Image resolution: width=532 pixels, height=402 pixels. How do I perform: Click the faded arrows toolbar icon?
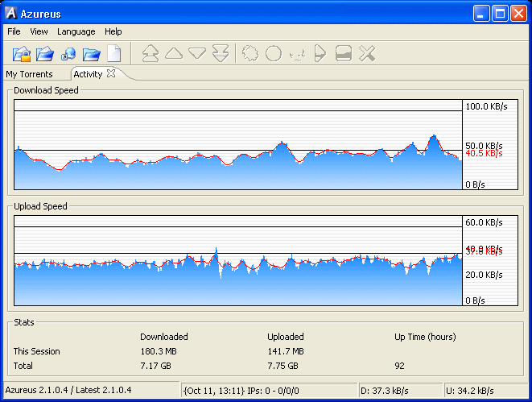[297, 54]
